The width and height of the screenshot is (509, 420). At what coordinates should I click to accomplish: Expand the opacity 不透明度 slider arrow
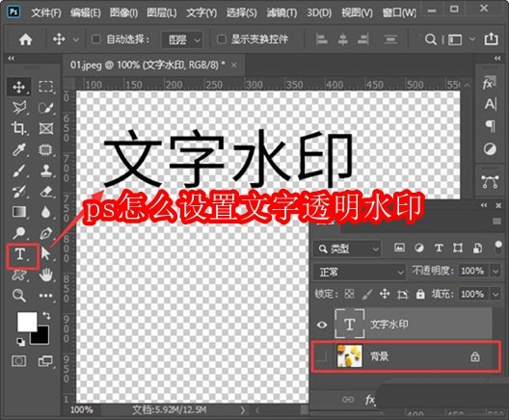(496, 271)
